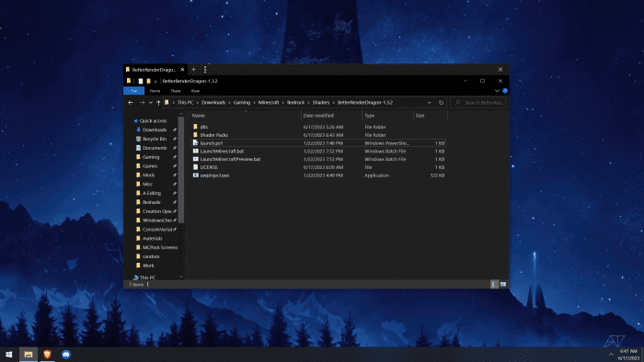Viewport: 644px width, 362px height.
Task: Open the Brave browser taskbar icon
Action: tap(47, 355)
